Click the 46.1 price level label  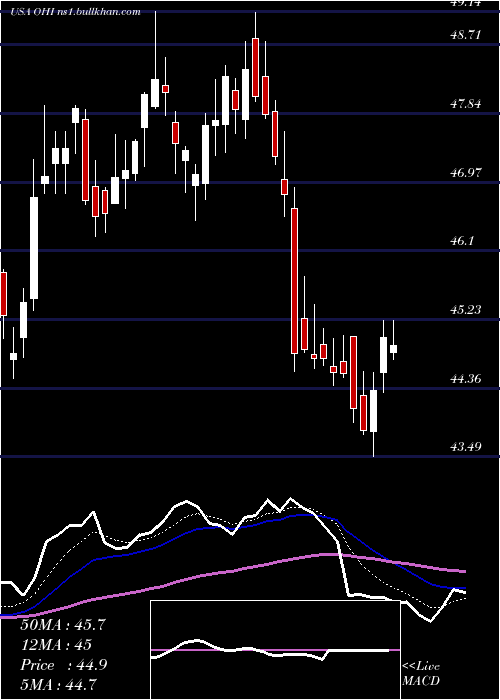tap(462, 241)
